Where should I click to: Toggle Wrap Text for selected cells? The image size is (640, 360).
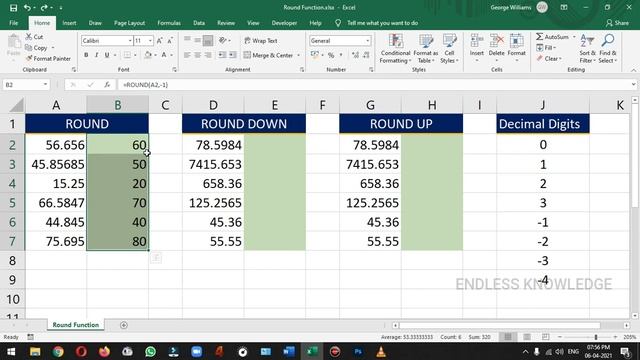261,40
